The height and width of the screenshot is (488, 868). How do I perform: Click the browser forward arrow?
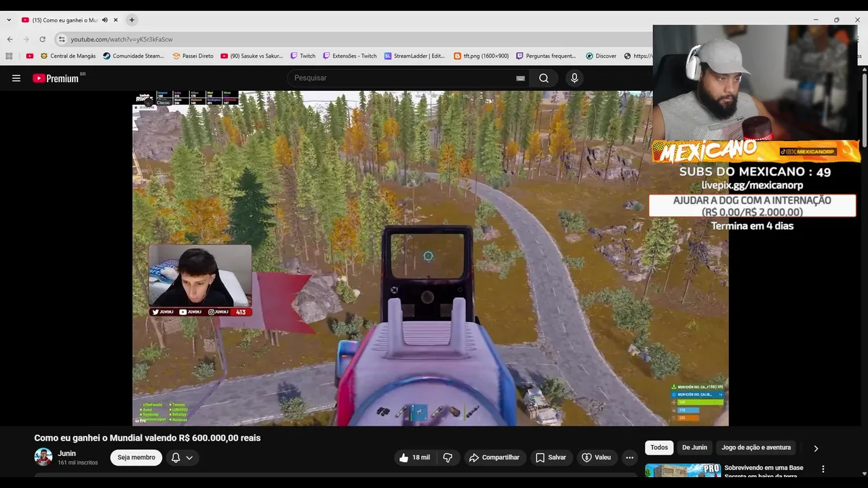click(x=26, y=39)
